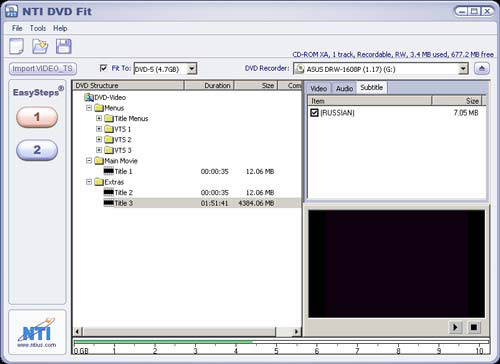Click EasySteps button 2
Screen dimensions: 500x364
(x=37, y=150)
